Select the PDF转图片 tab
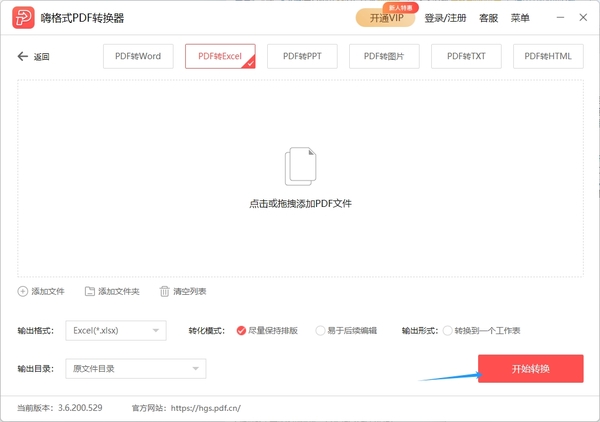This screenshot has width=600, height=422. pyautogui.click(x=384, y=57)
